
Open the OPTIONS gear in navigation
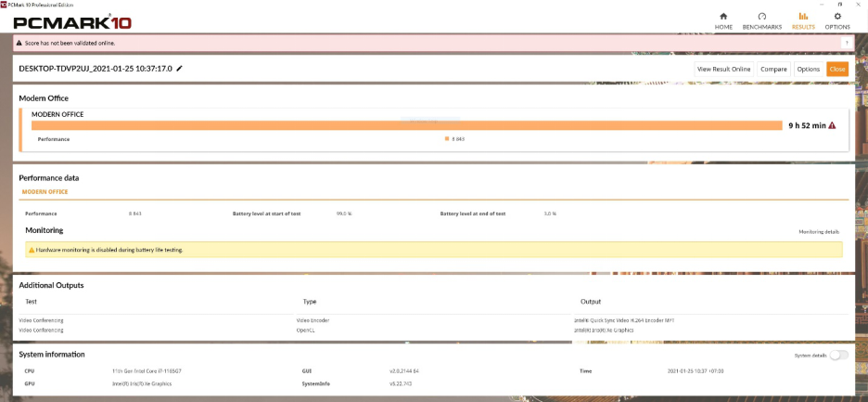pyautogui.click(x=837, y=20)
